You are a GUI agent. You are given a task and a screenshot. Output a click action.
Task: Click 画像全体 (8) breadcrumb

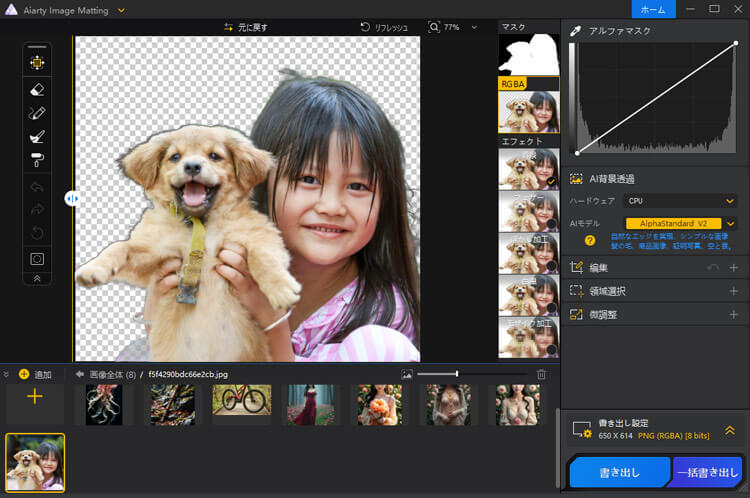click(x=113, y=375)
